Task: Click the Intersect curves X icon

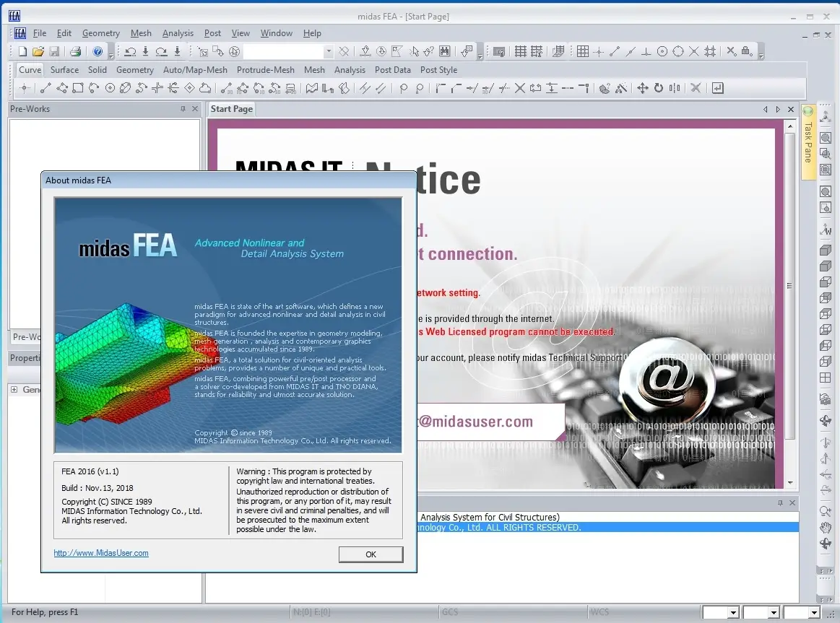Action: tap(519, 88)
